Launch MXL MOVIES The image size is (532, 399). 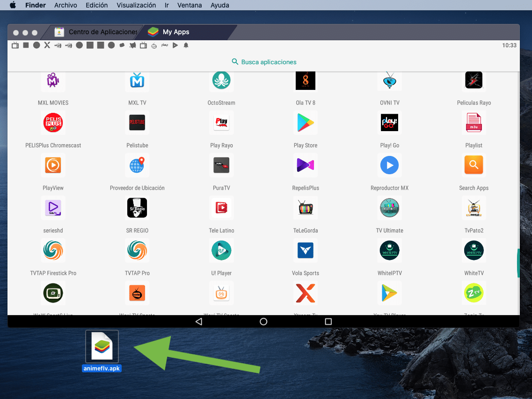53,80
